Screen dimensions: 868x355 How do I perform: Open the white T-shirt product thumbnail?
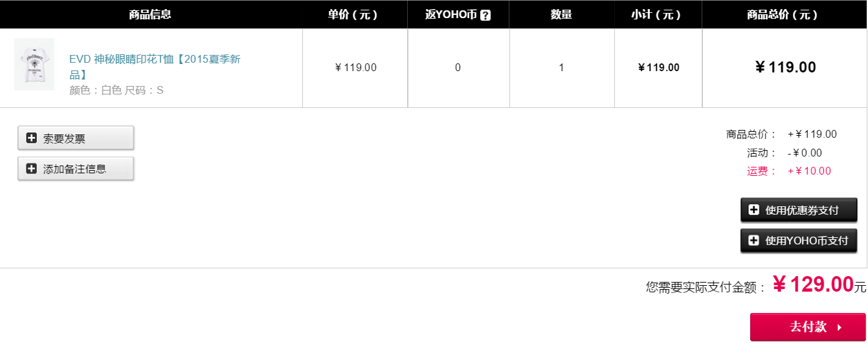click(x=34, y=64)
